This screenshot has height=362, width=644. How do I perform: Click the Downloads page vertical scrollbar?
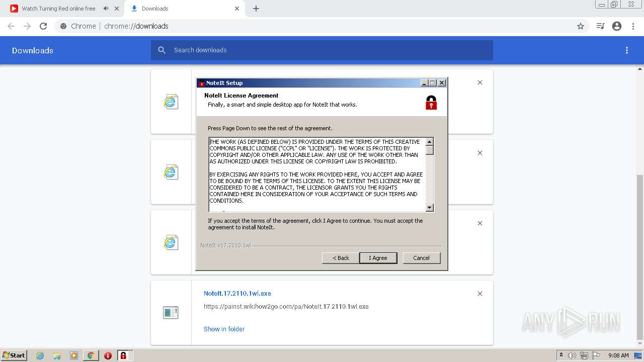tap(640, 256)
